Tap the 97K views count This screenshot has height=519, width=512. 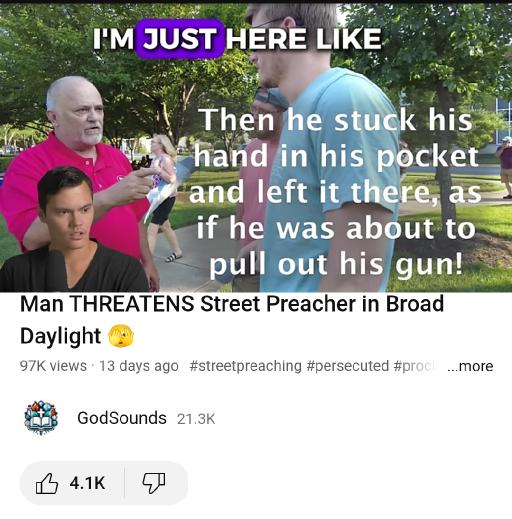click(53, 366)
